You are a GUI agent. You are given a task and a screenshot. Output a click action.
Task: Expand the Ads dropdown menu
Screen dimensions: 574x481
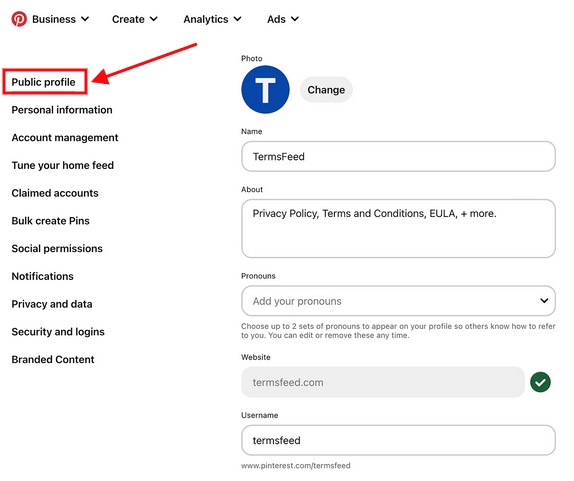click(x=283, y=19)
